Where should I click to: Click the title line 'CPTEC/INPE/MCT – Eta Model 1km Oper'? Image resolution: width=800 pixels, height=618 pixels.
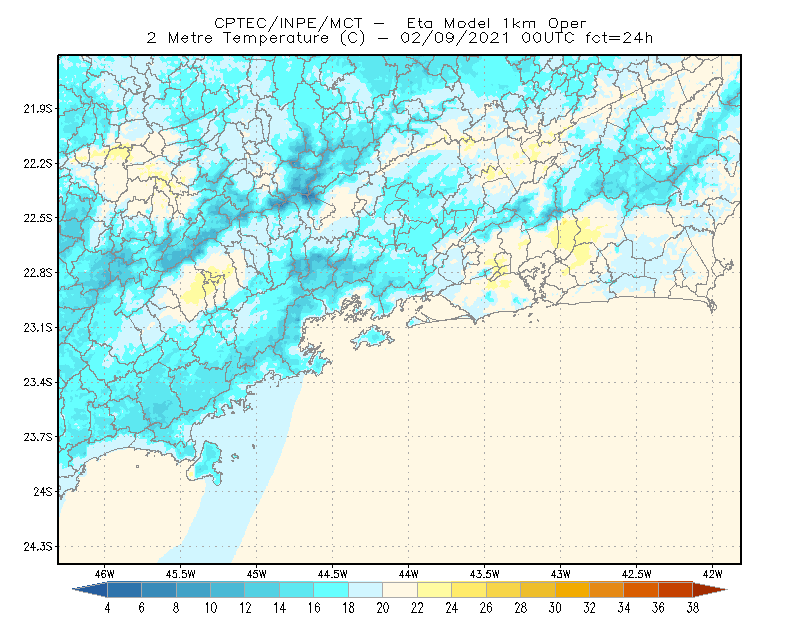click(400, 23)
